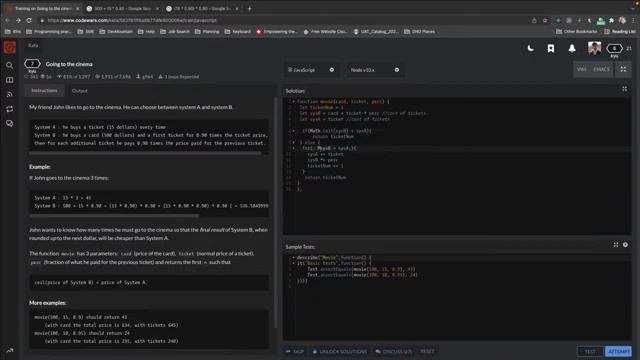The image size is (640, 360).
Task: Click the 7 kyu badge beside kata title
Action: [32, 64]
